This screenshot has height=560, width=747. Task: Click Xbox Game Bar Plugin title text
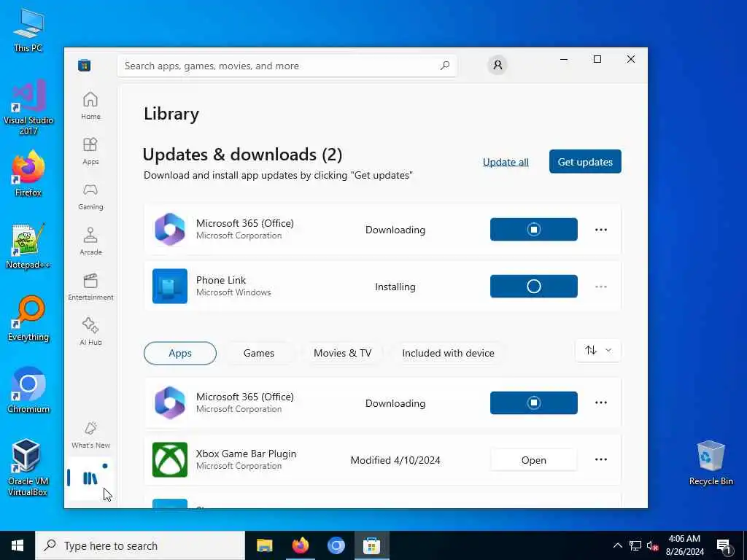click(247, 454)
